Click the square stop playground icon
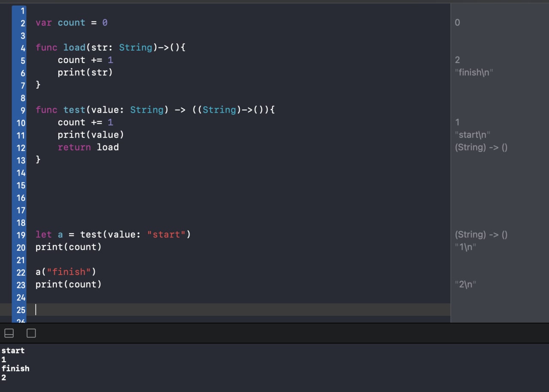Image resolution: width=549 pixels, height=392 pixels. tap(31, 333)
